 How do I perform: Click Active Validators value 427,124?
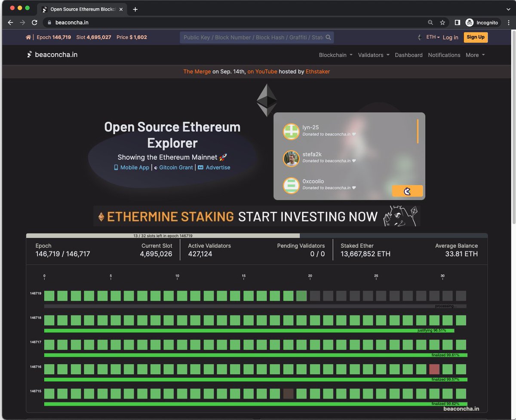pyautogui.click(x=200, y=254)
